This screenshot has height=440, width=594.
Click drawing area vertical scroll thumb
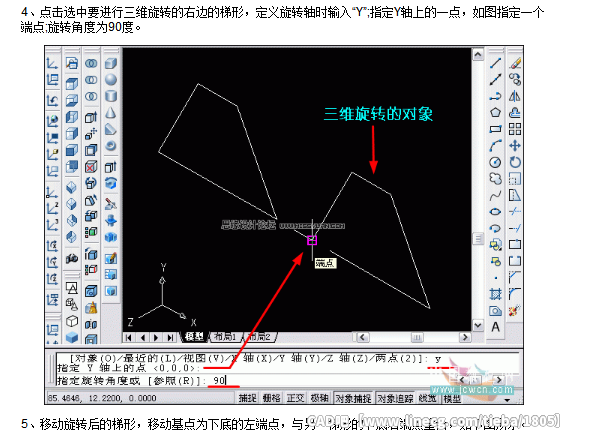pos(478,239)
